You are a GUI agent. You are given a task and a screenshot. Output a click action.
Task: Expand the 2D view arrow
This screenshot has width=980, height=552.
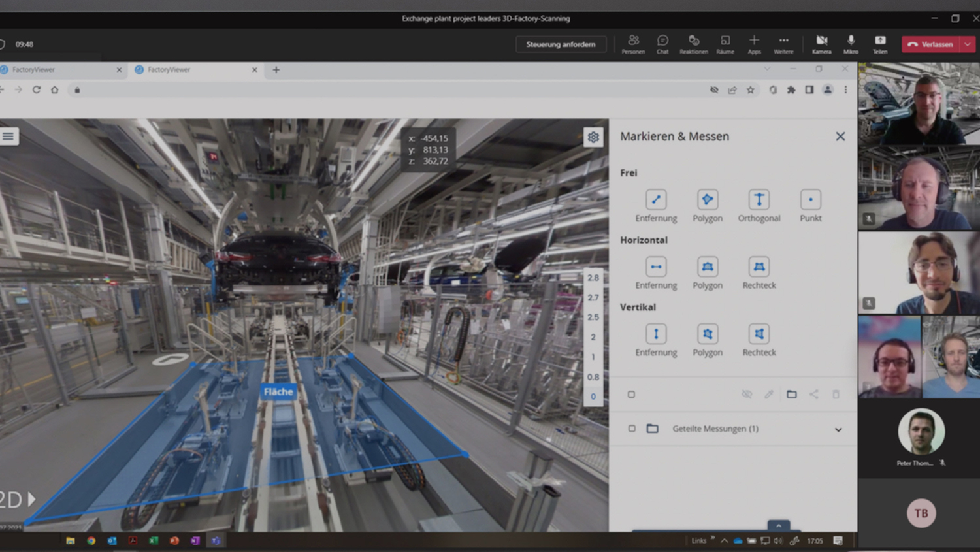pyautogui.click(x=31, y=499)
